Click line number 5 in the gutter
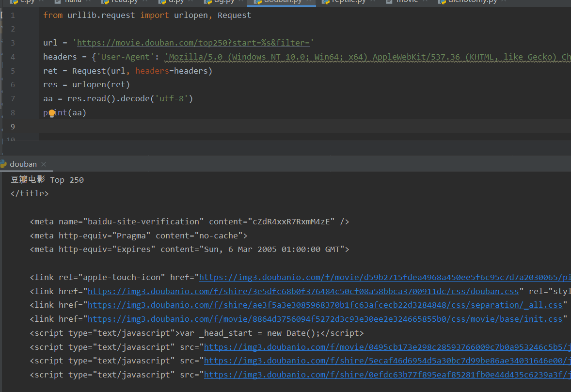571x392 pixels. (13, 71)
